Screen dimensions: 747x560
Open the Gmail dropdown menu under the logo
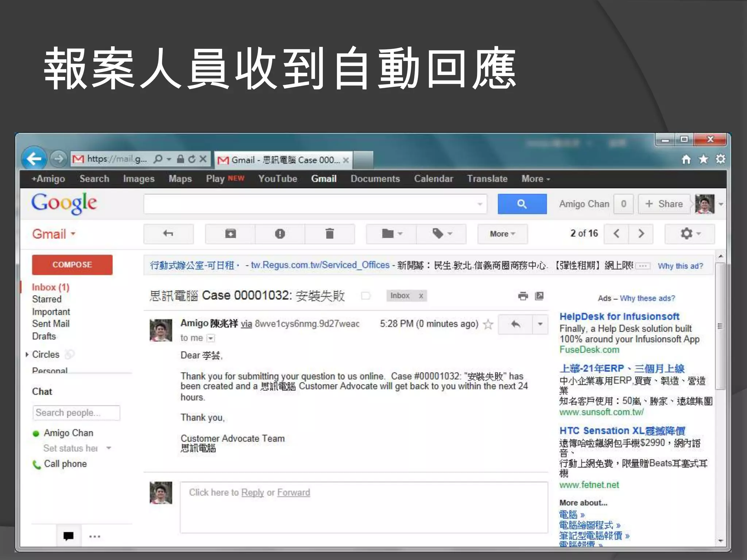[54, 234]
